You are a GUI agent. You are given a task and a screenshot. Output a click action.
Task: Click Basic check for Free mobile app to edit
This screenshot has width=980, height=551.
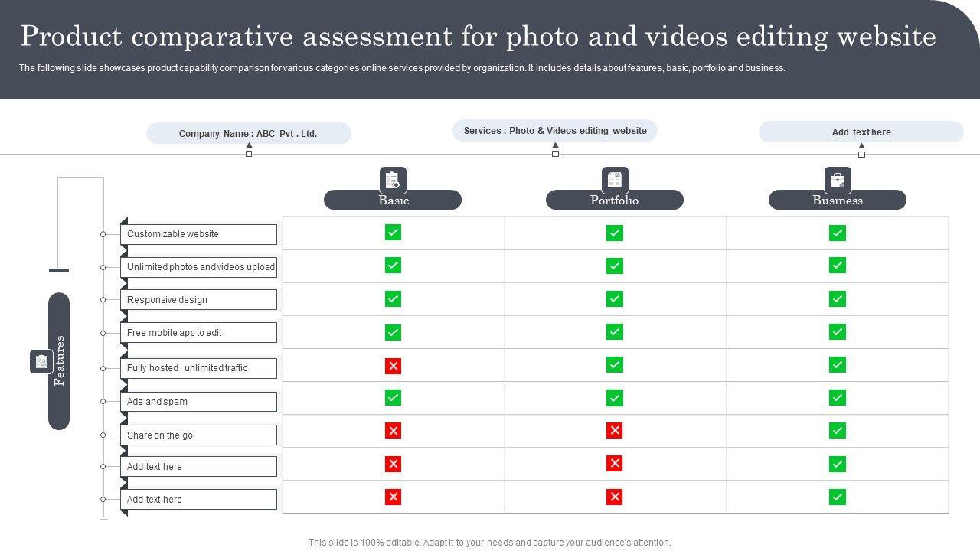(393, 332)
